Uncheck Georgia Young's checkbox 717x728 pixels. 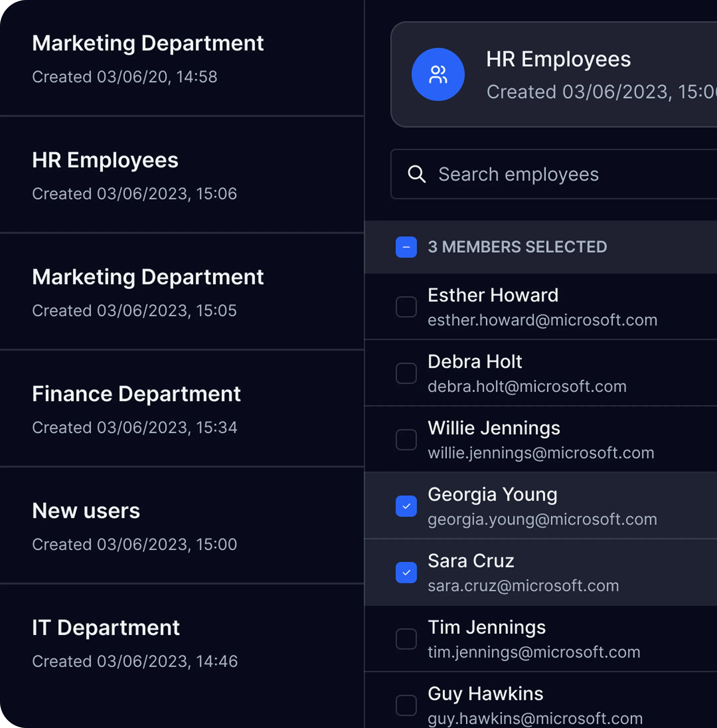pos(406,506)
